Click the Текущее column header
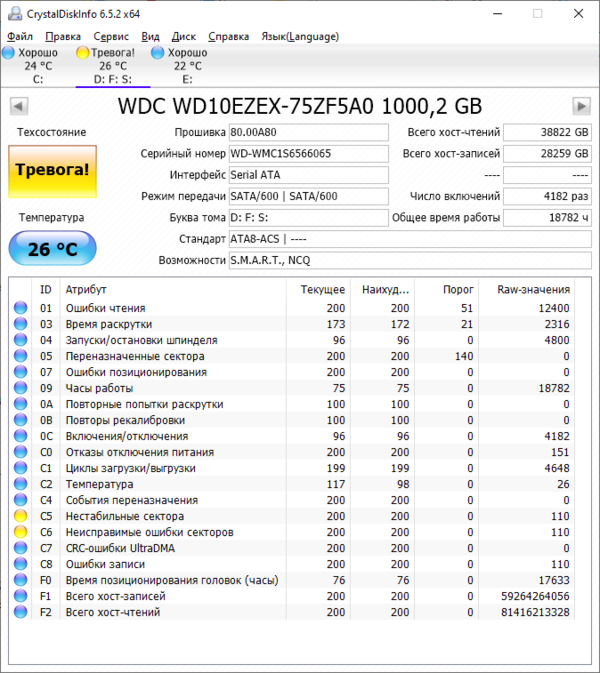This screenshot has height=673, width=600. (318, 290)
